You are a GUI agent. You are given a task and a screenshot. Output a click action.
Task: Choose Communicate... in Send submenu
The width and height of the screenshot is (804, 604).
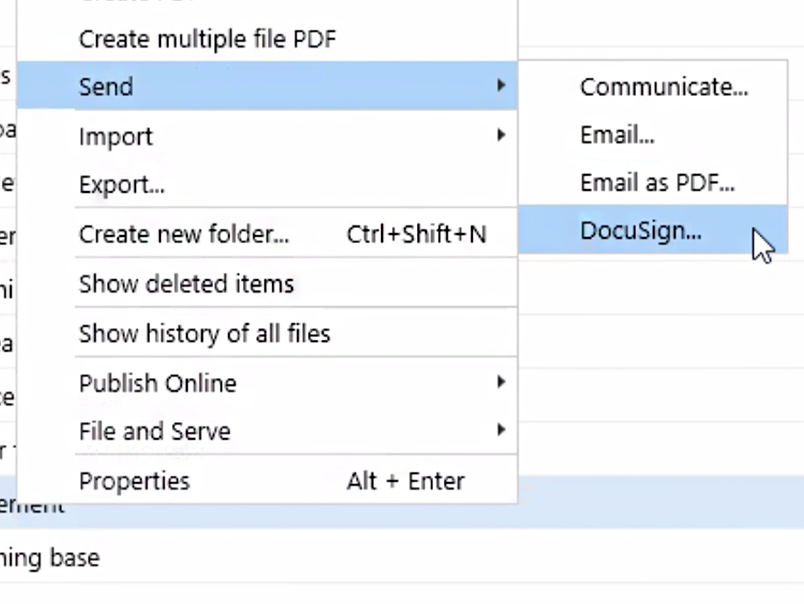point(663,87)
